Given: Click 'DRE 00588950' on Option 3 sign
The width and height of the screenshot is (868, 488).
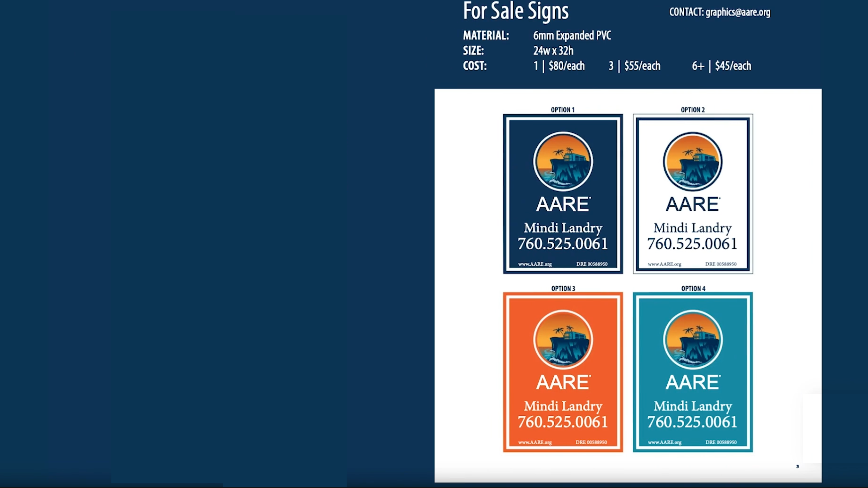Looking at the screenshot, I should click(x=591, y=442).
